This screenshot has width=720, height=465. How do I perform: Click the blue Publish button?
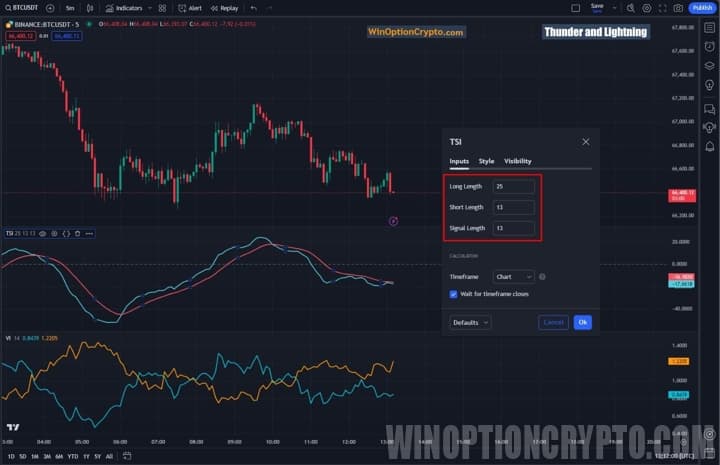(x=701, y=7)
